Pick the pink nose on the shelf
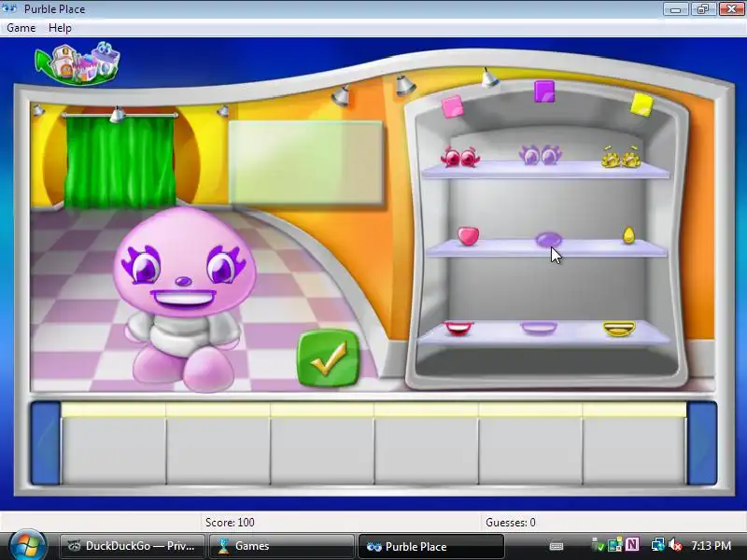This screenshot has height=560, width=747. [x=469, y=236]
